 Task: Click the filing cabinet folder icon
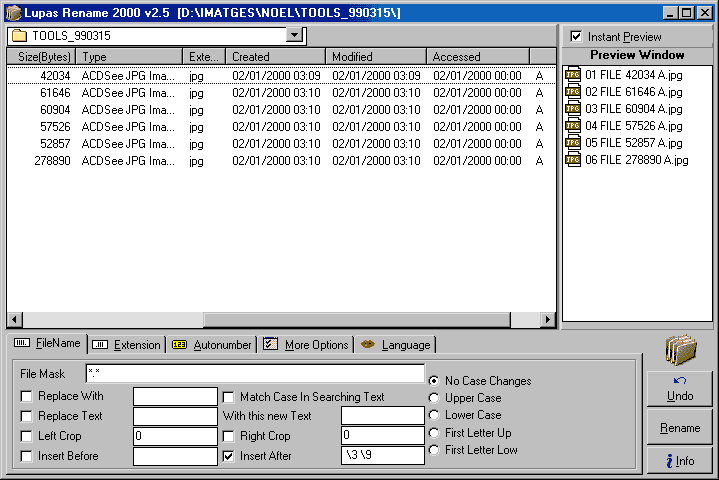tap(681, 350)
